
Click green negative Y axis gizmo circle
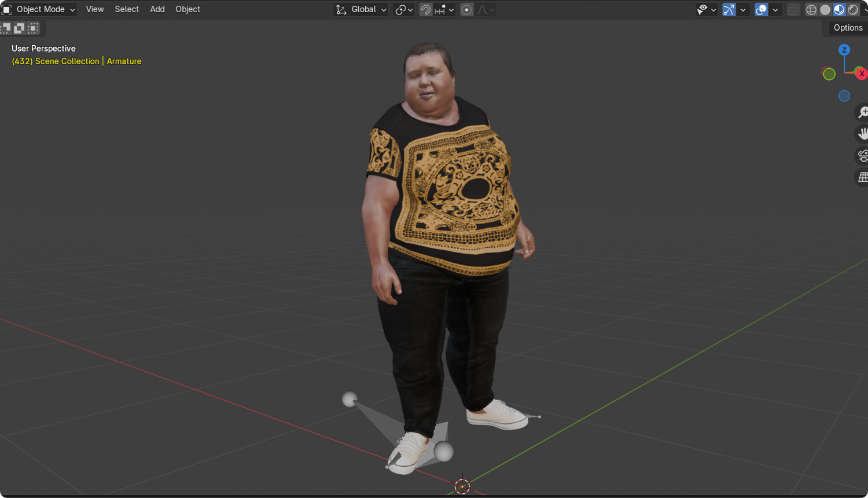coord(829,74)
